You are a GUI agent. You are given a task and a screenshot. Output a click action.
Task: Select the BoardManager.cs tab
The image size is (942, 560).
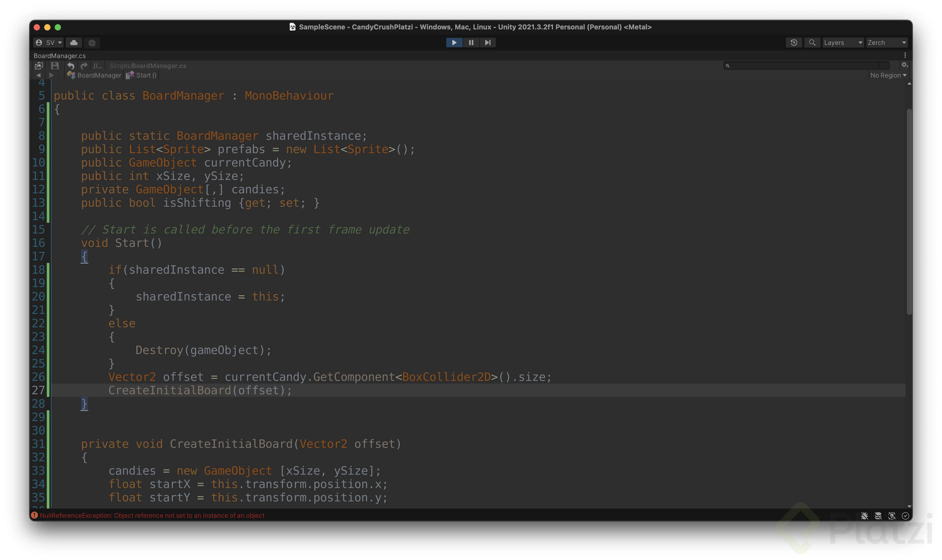(x=60, y=56)
